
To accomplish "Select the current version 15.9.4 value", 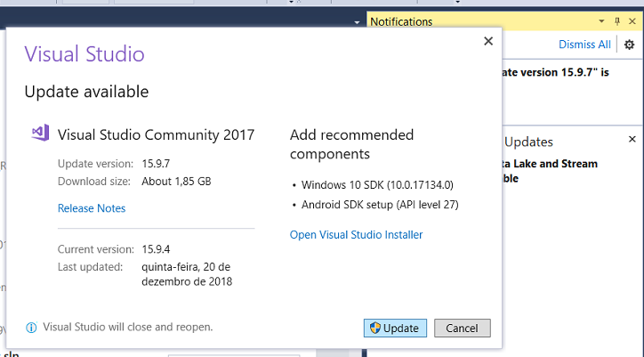I will tap(156, 249).
